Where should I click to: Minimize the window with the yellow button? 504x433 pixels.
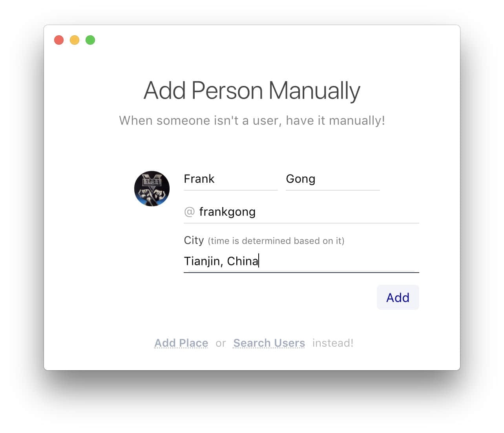coord(75,40)
